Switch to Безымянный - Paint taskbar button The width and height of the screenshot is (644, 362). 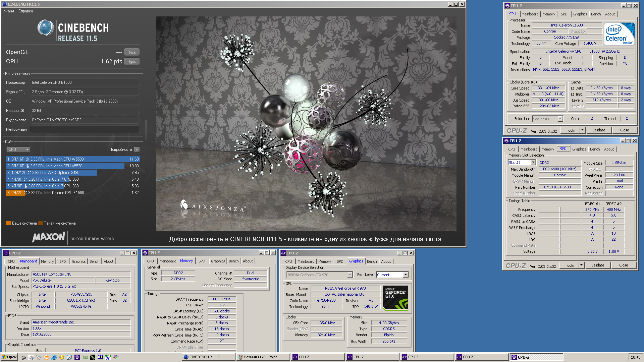tap(263, 357)
